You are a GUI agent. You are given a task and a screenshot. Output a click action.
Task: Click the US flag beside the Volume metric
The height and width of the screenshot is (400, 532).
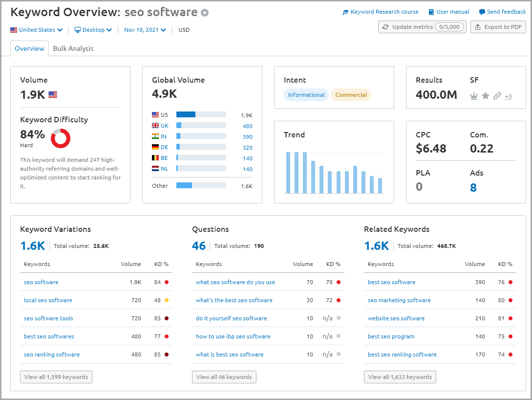click(52, 94)
